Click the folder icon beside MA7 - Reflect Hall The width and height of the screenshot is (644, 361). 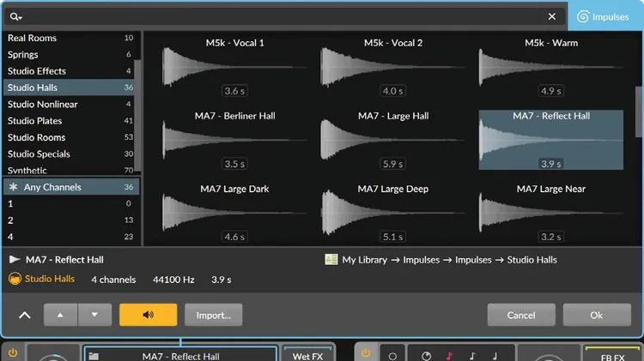[x=94, y=356]
